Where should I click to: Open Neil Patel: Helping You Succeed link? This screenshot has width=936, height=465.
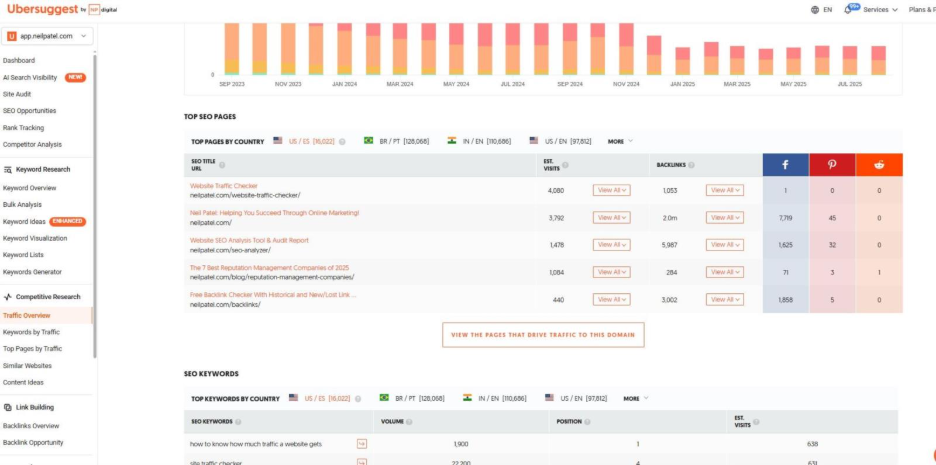click(275, 213)
